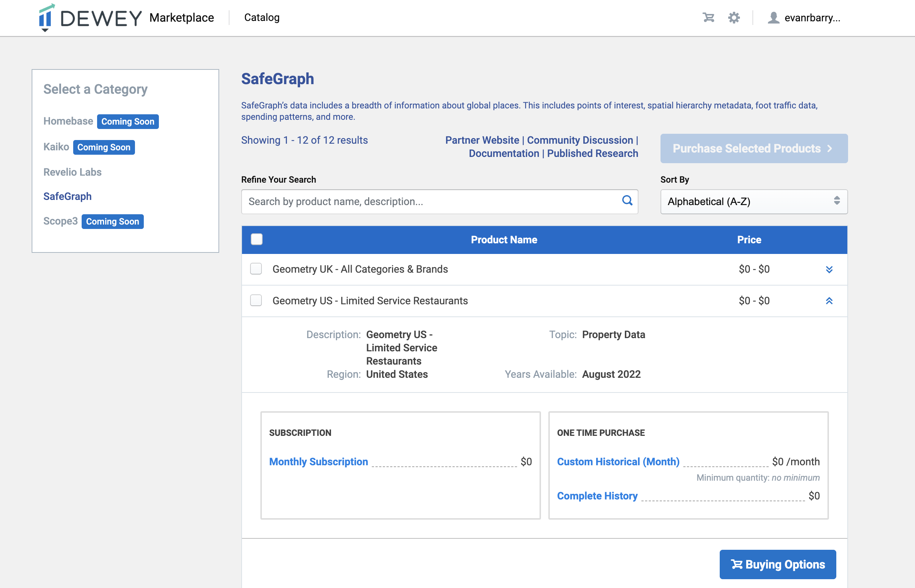915x588 pixels.
Task: Open the Partner Website link
Action: point(482,140)
